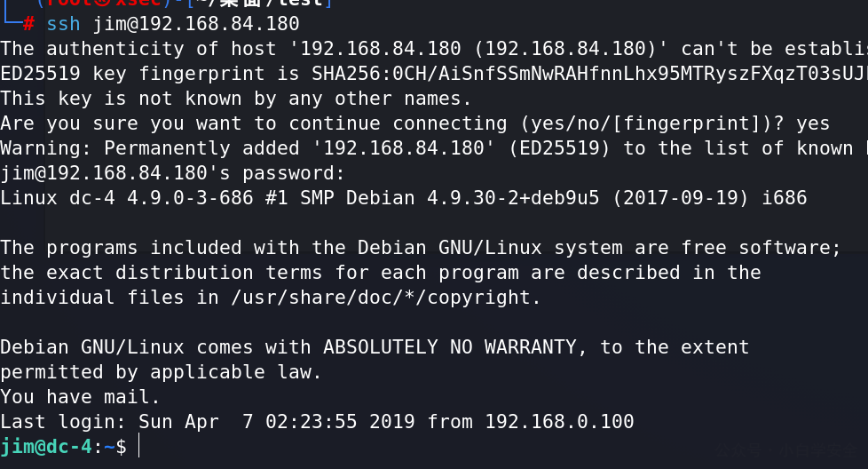Image resolution: width=868 pixels, height=469 pixels.
Task: Click the jim@dc-4 shell prompt
Action: (46, 446)
